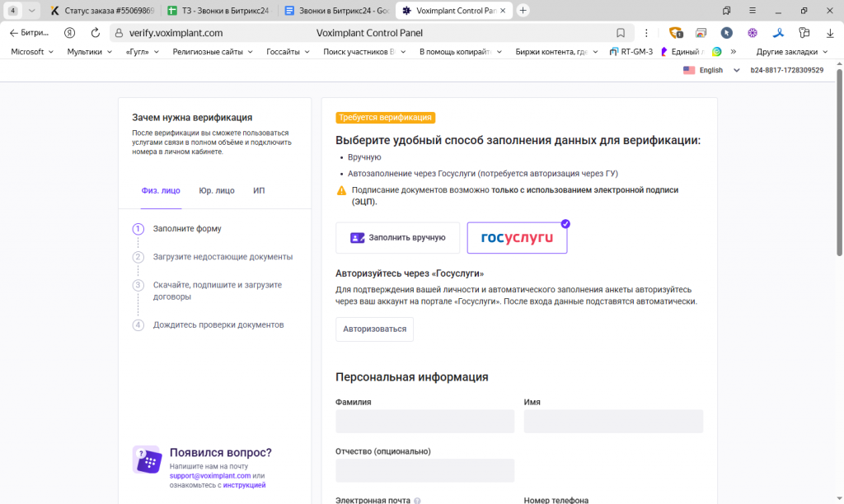Switch to Юр. лицо tab
Screen dimensions: 844x504
coord(217,190)
